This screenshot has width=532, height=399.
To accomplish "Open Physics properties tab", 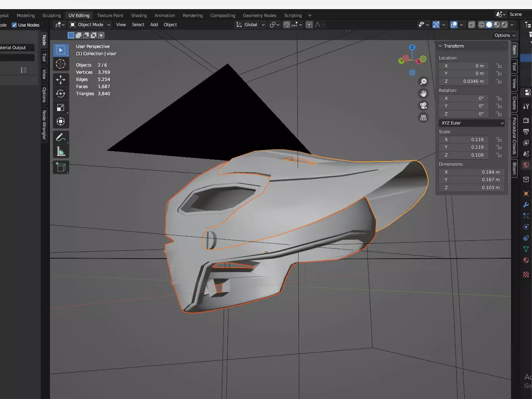I will tap(526, 227).
